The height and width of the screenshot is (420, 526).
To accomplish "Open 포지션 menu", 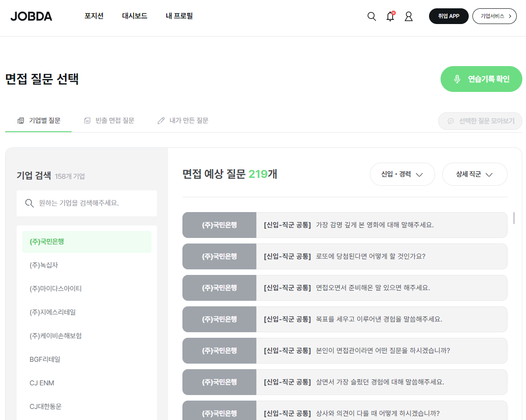I will point(94,16).
